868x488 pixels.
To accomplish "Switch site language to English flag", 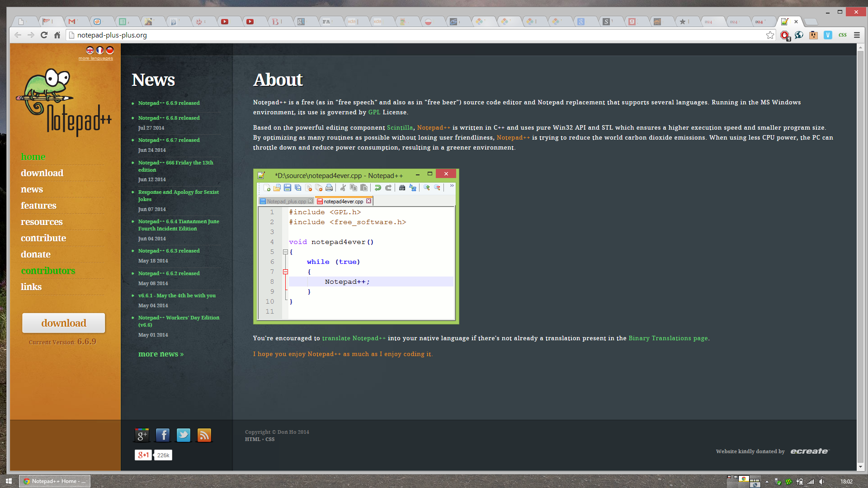I will click(x=90, y=50).
